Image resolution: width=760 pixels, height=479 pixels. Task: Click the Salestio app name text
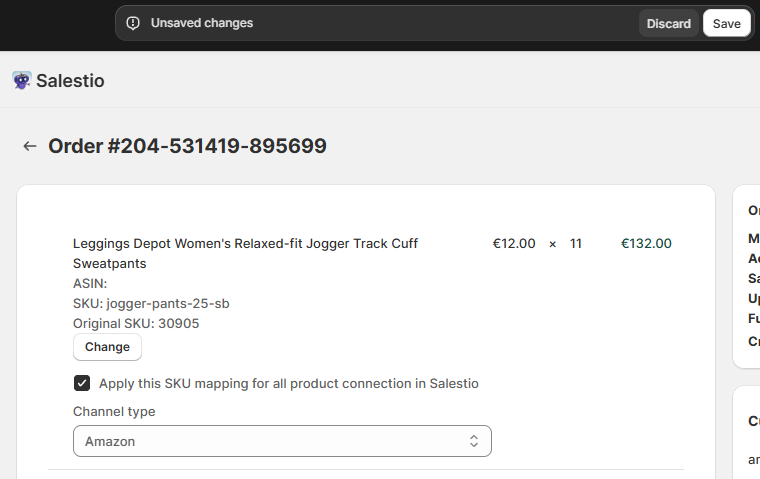70,81
